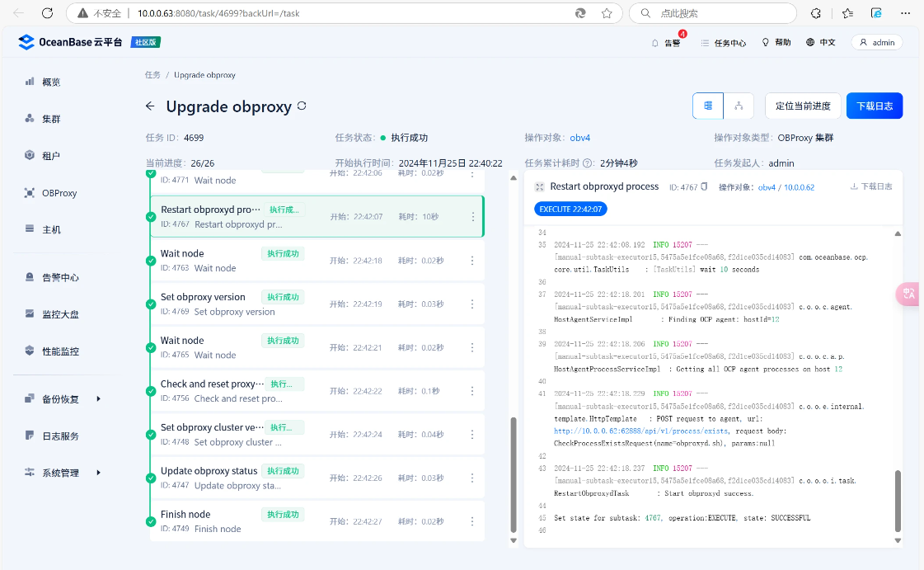Click the back arrow beside Upgrade obproxy
Image resolution: width=924 pixels, height=570 pixels.
(150, 106)
